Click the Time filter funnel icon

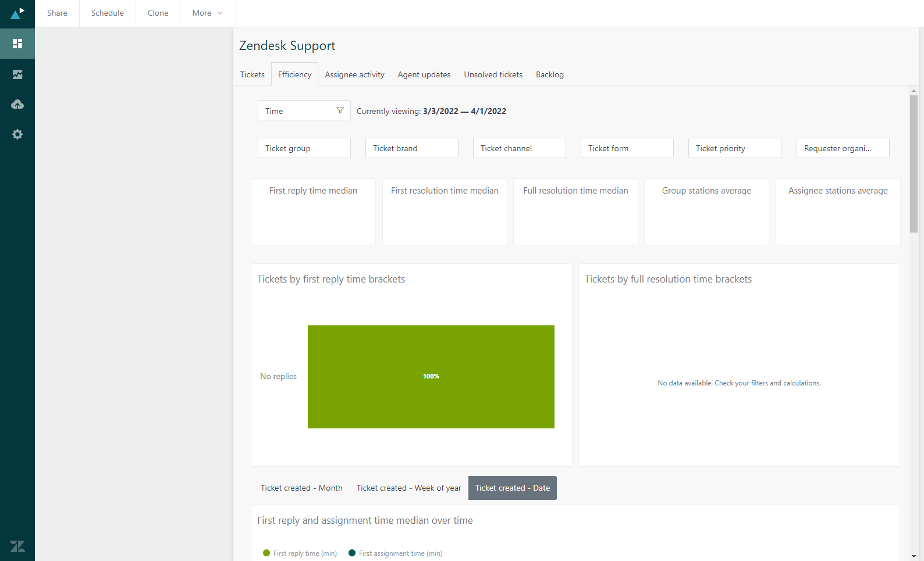pos(340,110)
